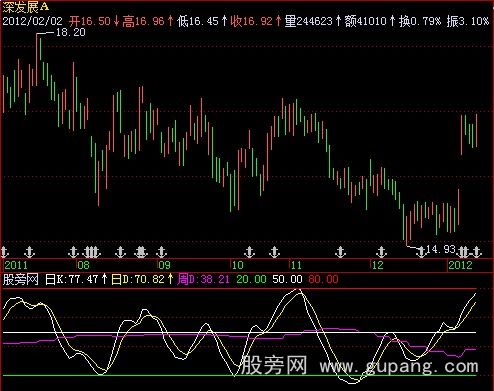Click the amplitude value 振3.10%
Screen dimensions: 494x391
tap(468, 21)
